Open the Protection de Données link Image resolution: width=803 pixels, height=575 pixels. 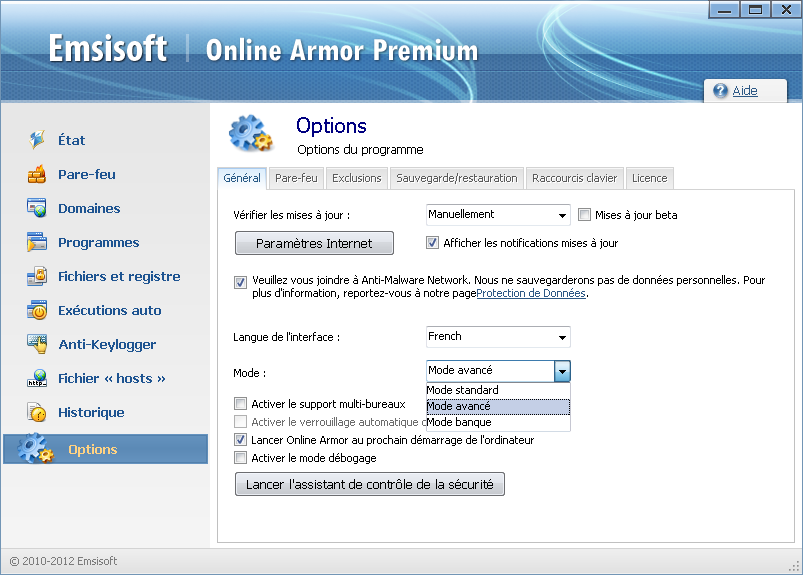[531, 293]
